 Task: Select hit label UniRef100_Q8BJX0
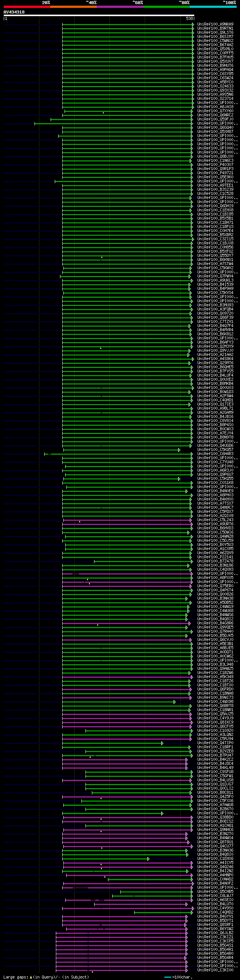(x=215, y=156)
